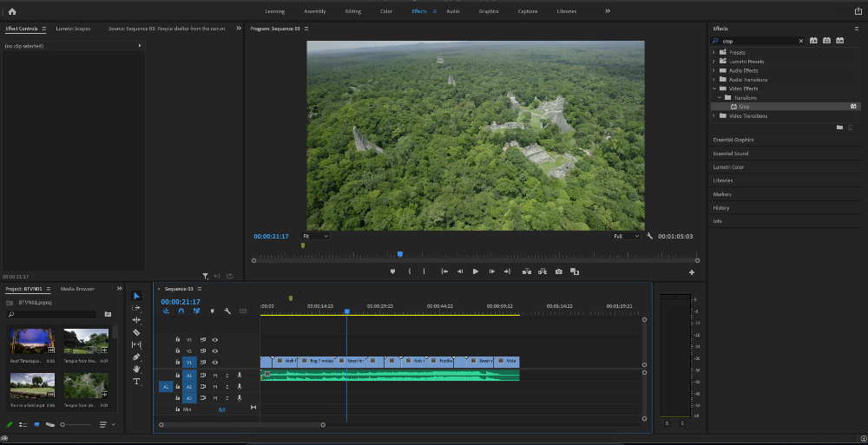Viewport: 868px width, 445px height.
Task: Step forward one frame
Action: pos(491,272)
